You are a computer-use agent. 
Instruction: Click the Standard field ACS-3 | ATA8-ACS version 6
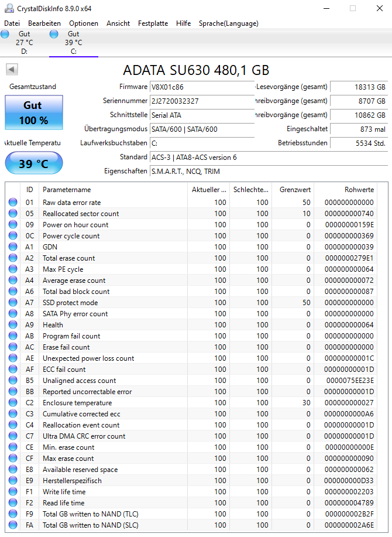pos(269,157)
